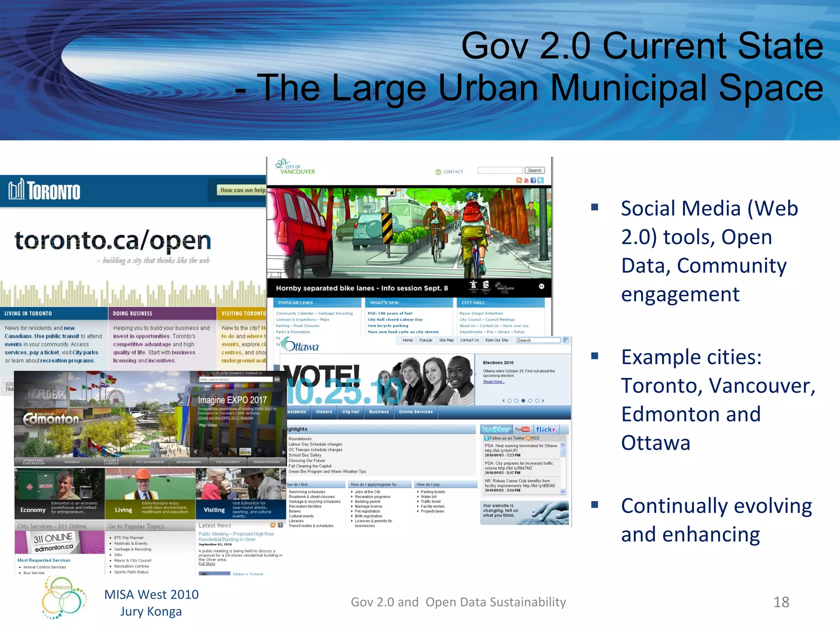This screenshot has height=630, width=840.
Task: Open Edmonton 'City Government' nav tab
Action: (150, 462)
